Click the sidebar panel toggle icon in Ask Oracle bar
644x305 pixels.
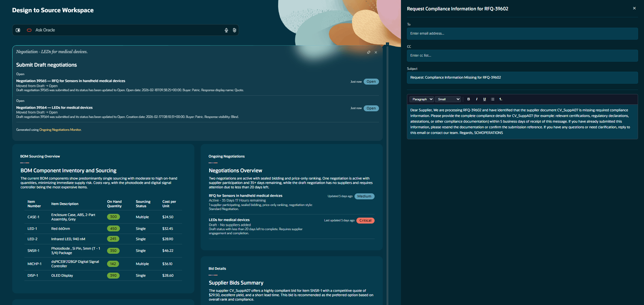18,30
